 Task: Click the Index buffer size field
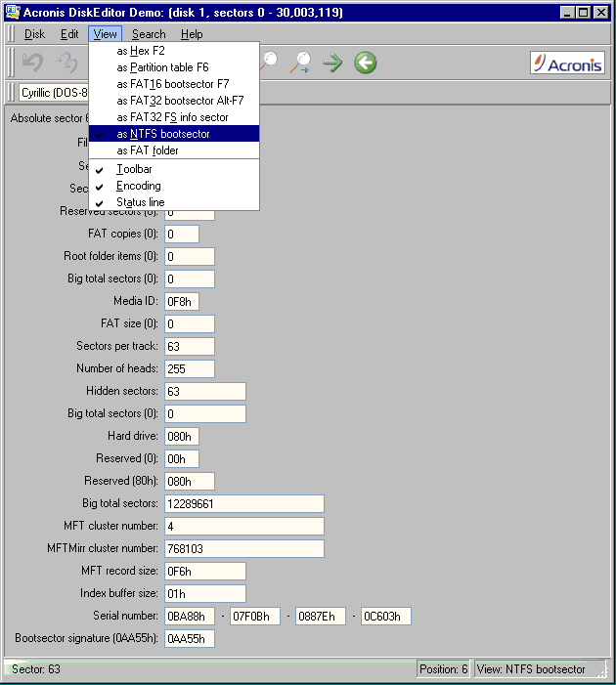205,594
